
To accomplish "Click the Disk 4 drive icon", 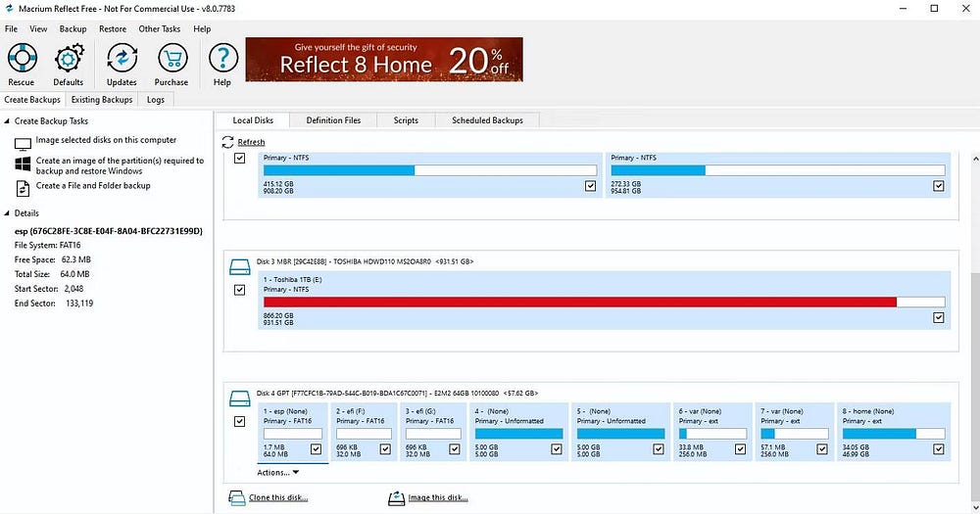I will (x=239, y=398).
